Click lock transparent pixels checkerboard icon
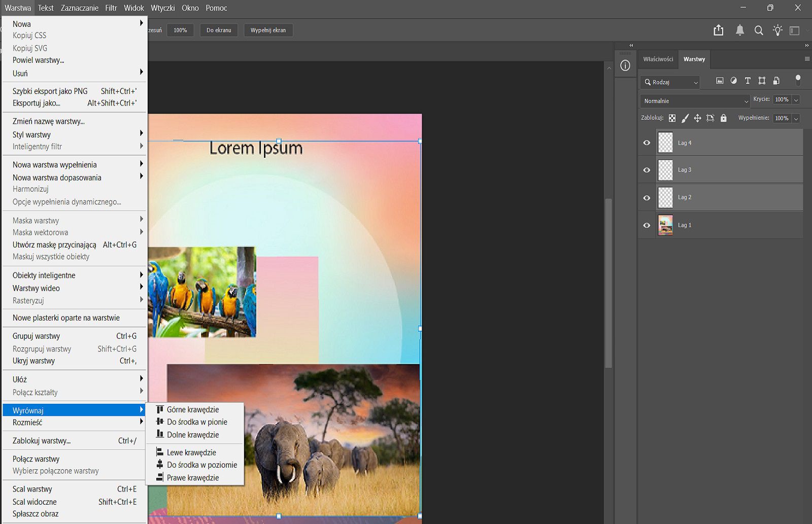Screen dimensions: 812x524 pos(672,118)
